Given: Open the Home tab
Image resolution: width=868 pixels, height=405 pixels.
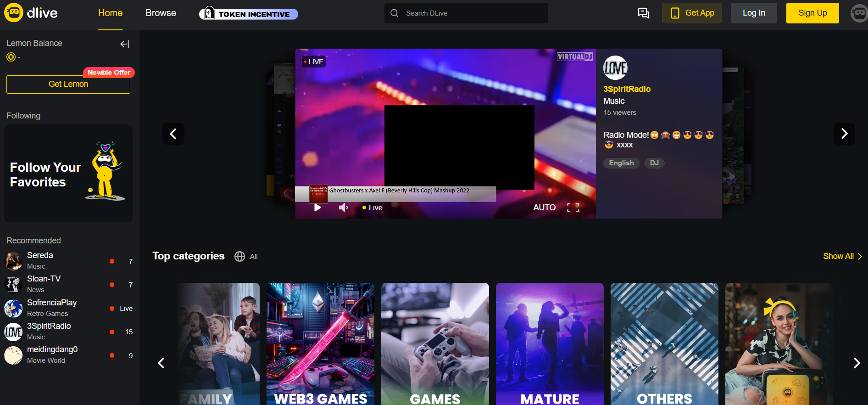Looking at the screenshot, I should pyautogui.click(x=111, y=13).
